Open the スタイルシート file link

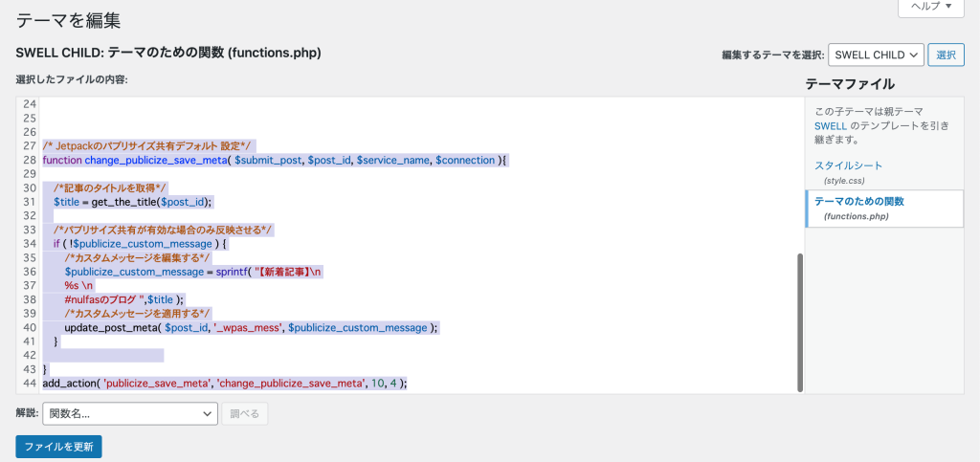pyautogui.click(x=848, y=165)
